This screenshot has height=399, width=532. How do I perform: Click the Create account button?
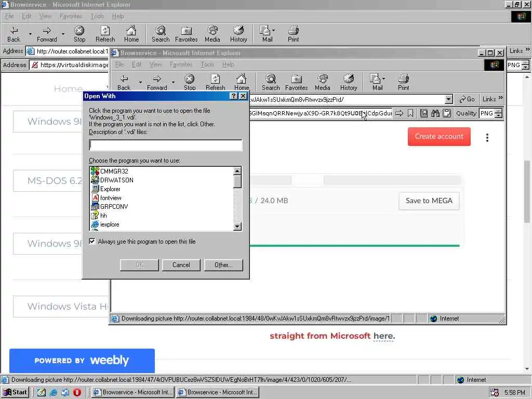[439, 137]
